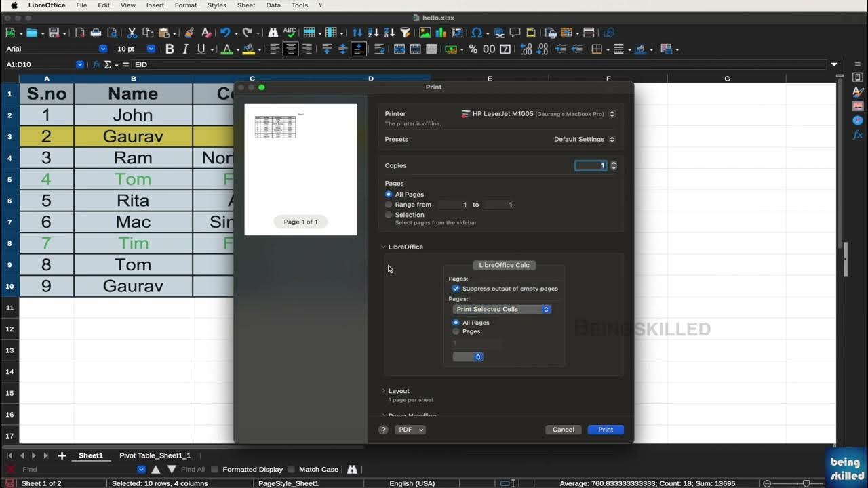Click the Insert Image icon
Screen dimensions: 868x488
pyautogui.click(x=425, y=33)
